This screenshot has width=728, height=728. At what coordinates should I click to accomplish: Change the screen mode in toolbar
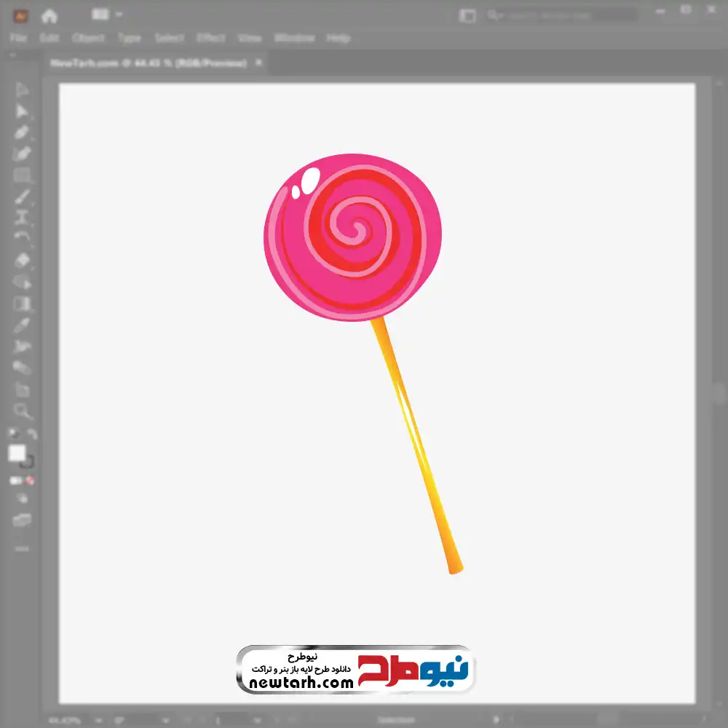[22, 521]
